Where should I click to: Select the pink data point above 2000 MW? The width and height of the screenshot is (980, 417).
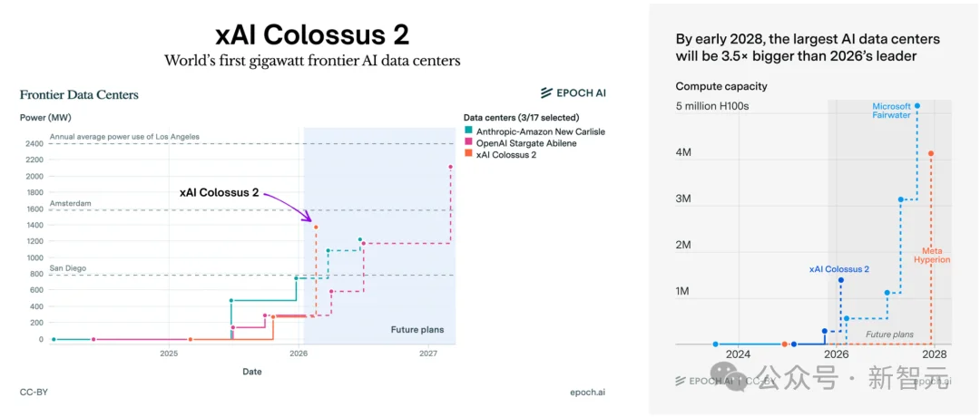coord(451,167)
